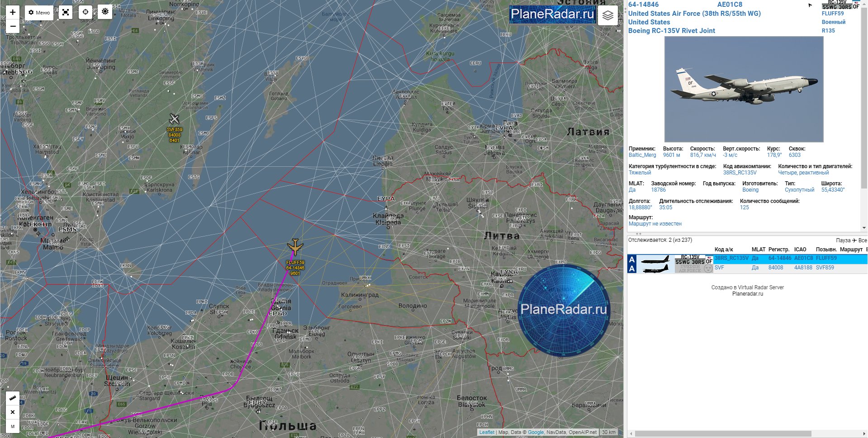868x438 pixels.
Task: Click the zoom in plus button
Action: pyautogui.click(x=12, y=12)
